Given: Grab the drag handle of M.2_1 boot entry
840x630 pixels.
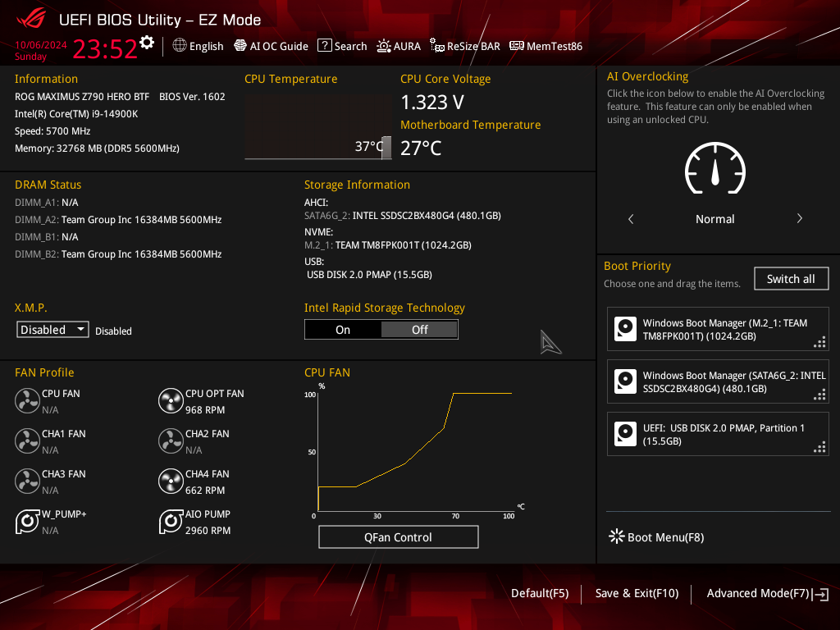Looking at the screenshot, I should click(x=819, y=342).
